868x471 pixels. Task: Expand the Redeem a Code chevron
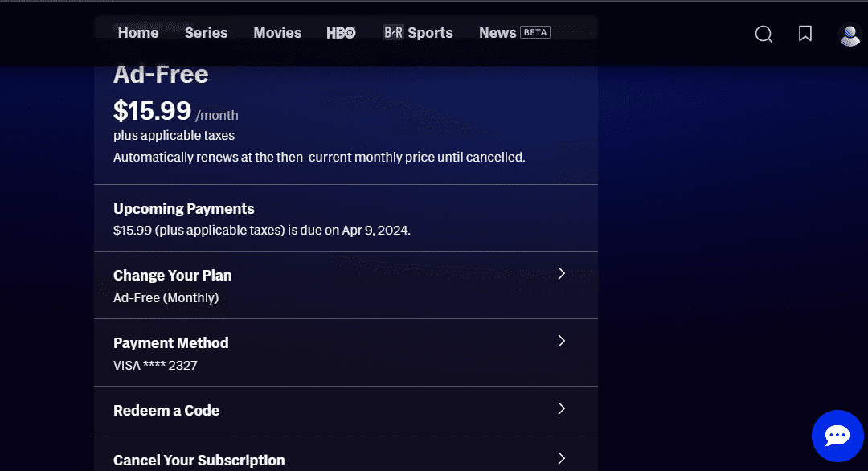click(562, 408)
